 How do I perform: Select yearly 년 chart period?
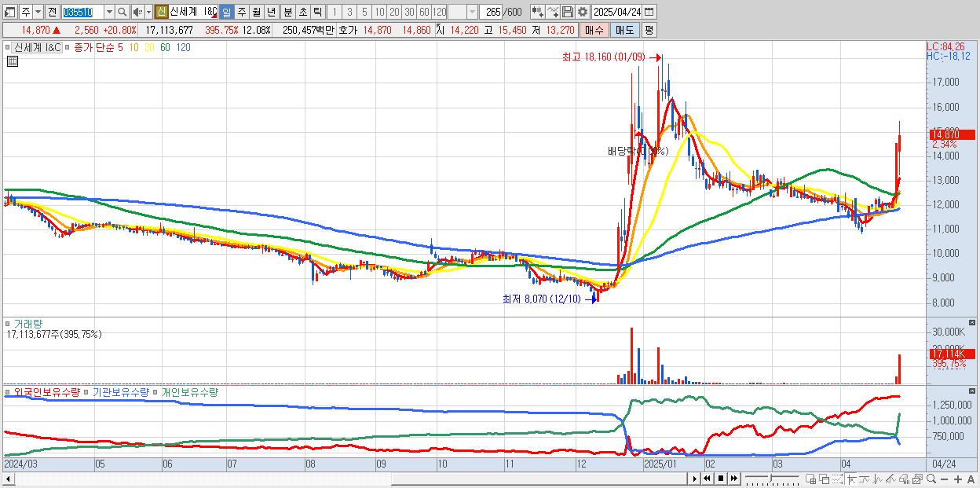pos(271,12)
